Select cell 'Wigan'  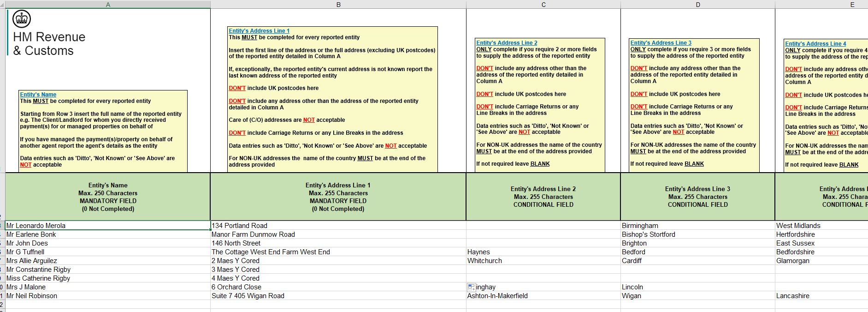coord(698,296)
